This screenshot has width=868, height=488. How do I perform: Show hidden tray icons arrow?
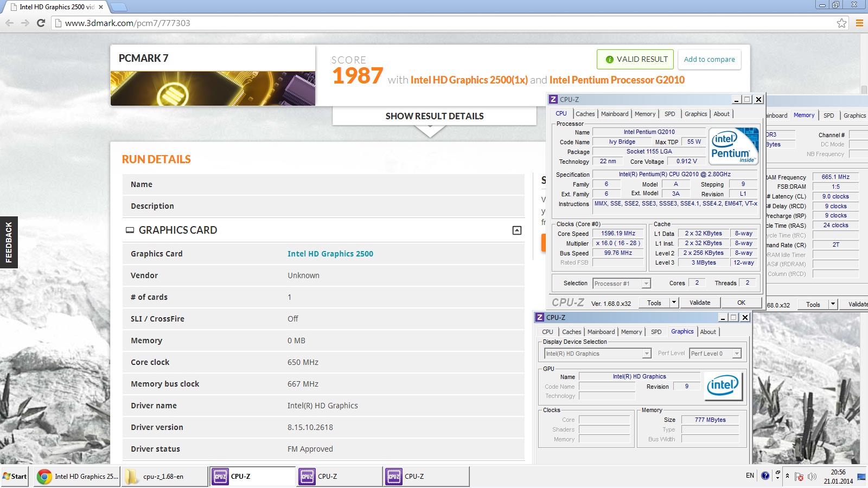coord(787,476)
